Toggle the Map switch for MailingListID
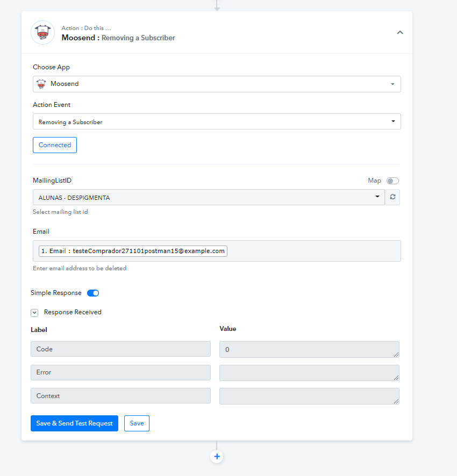The height and width of the screenshot is (476, 457). [x=392, y=181]
